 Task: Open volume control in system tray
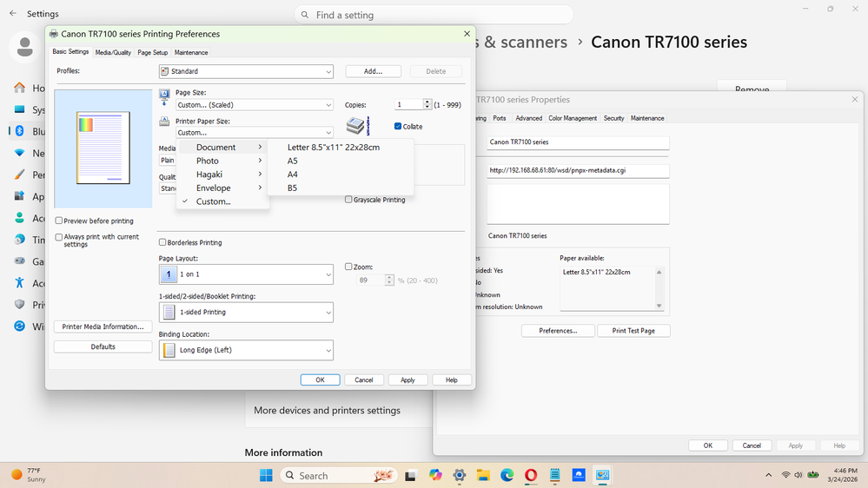click(798, 475)
